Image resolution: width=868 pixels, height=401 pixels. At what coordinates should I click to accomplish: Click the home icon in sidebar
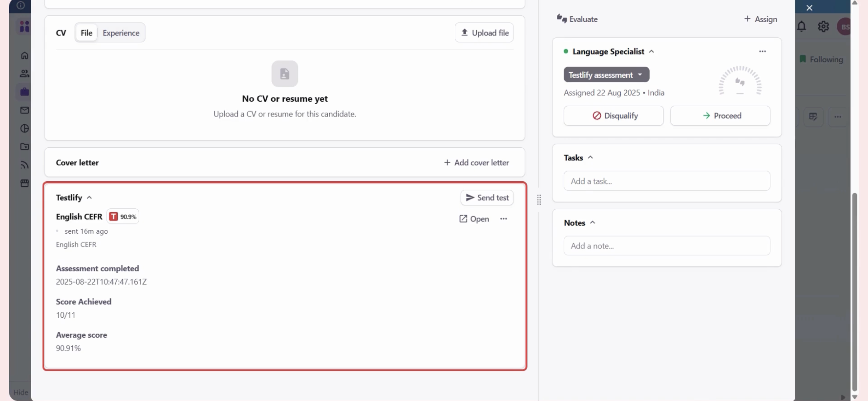[x=24, y=55]
